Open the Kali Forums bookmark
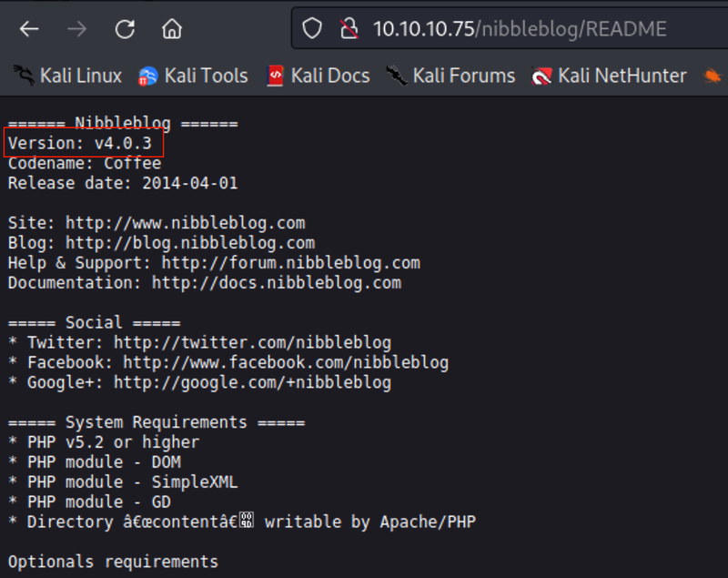 tap(450, 76)
